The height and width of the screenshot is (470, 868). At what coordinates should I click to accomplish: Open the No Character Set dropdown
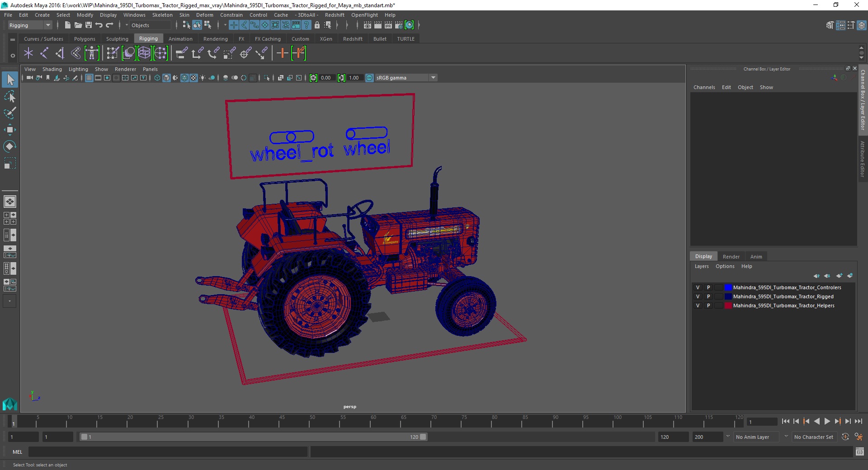[x=814, y=437]
